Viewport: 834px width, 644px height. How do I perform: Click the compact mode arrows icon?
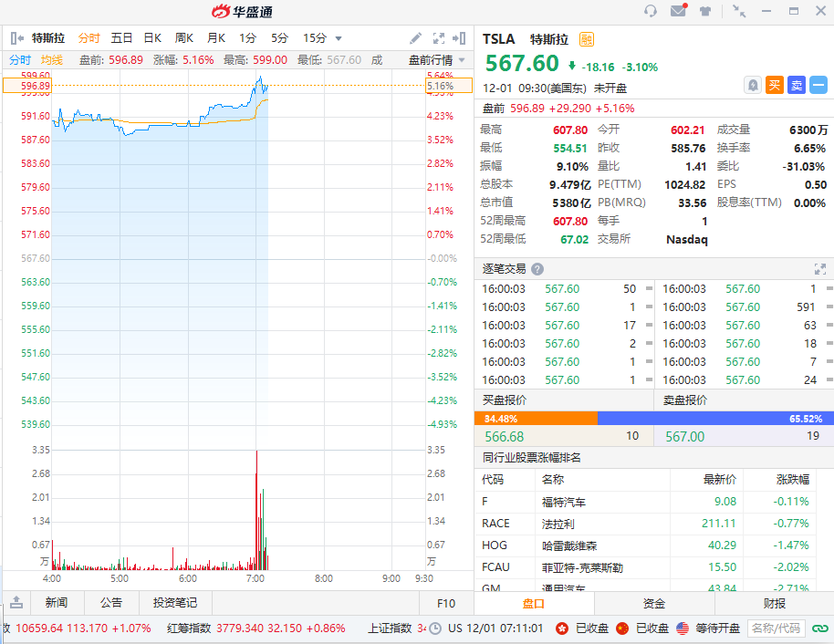pos(739,11)
